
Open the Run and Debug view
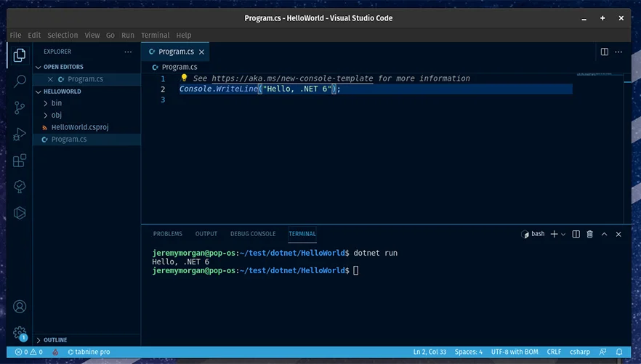pos(20,134)
